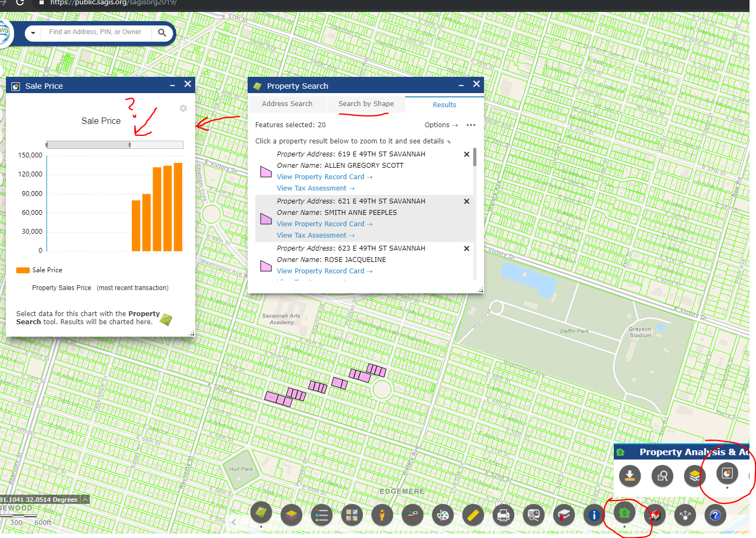Viewport: 756px width, 538px height.
Task: Click the right handle of Sale Price range slider
Action: point(130,145)
